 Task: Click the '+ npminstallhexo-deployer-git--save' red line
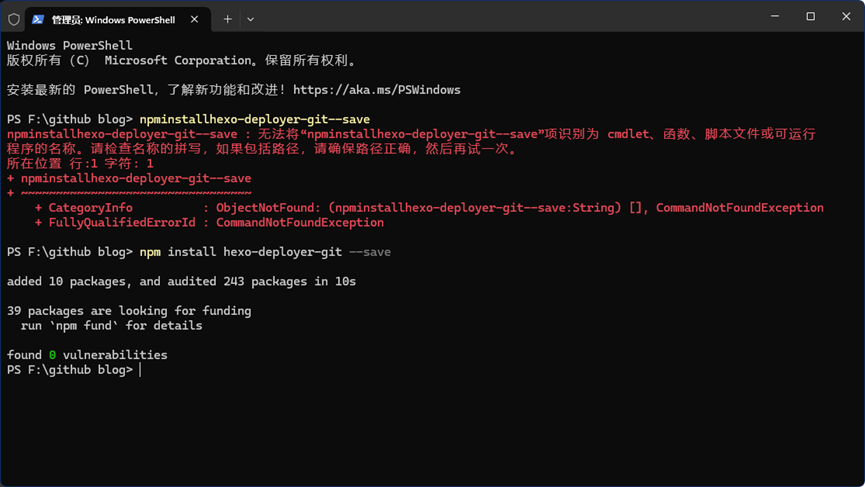tap(129, 179)
